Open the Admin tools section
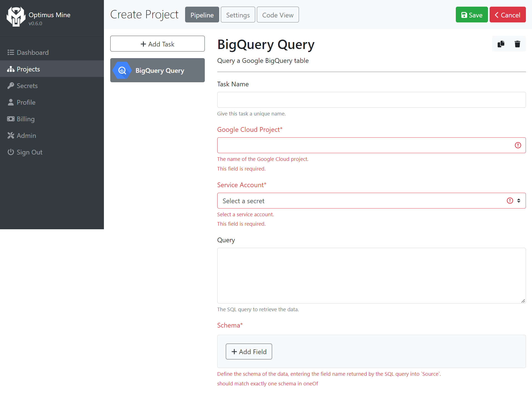 pos(26,135)
